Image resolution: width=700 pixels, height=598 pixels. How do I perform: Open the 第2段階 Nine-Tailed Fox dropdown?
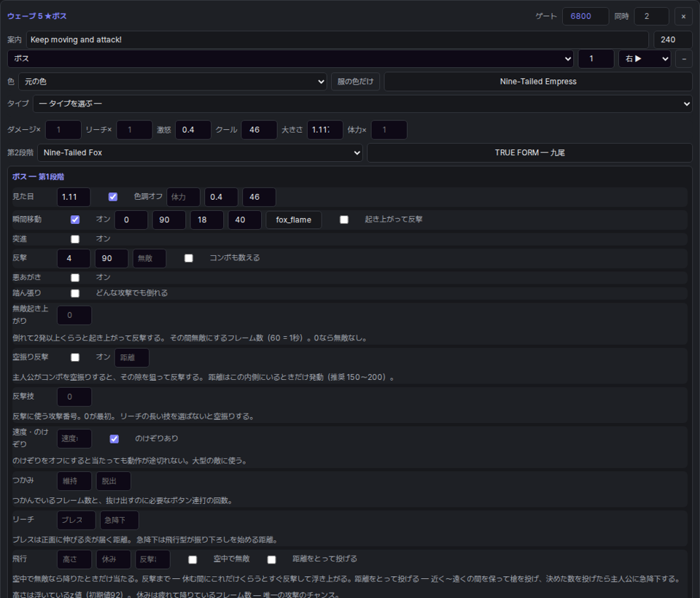tap(200, 152)
